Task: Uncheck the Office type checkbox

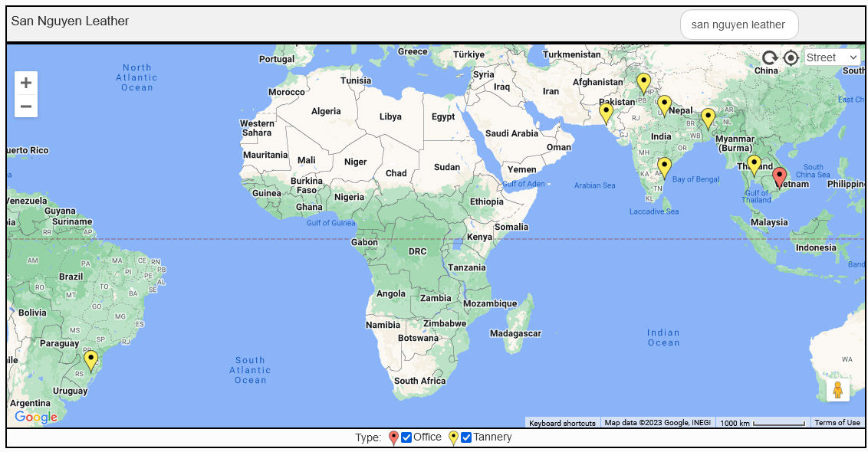Action: coord(406,437)
